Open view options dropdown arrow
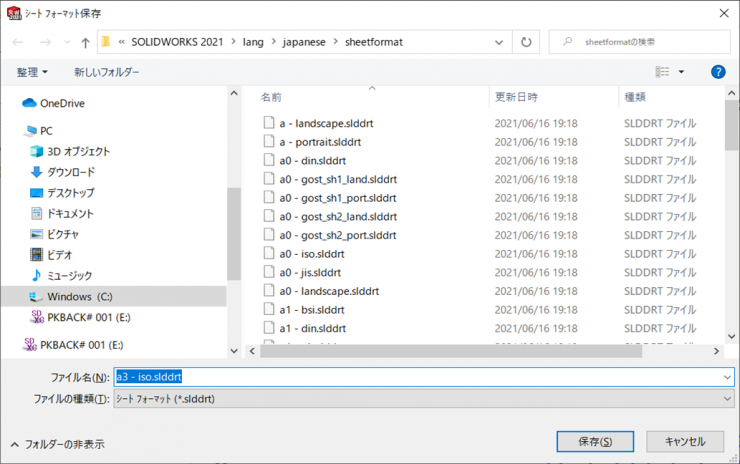 681,72
